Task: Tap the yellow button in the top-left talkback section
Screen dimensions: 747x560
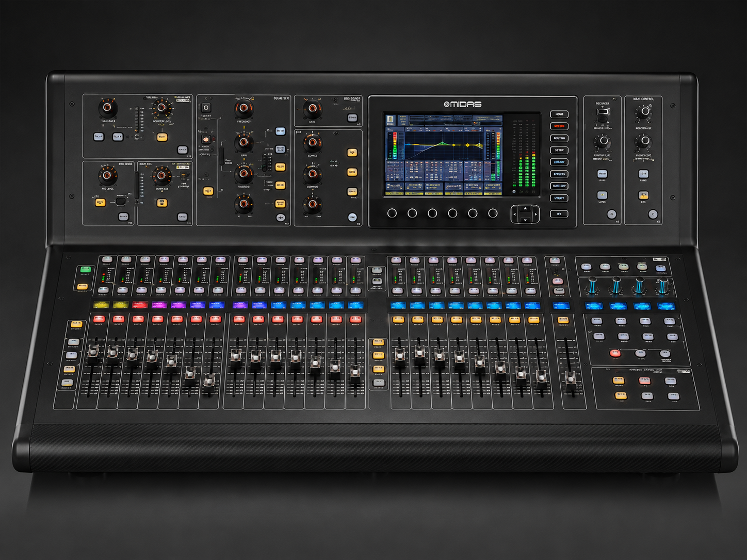Action: pos(161,137)
